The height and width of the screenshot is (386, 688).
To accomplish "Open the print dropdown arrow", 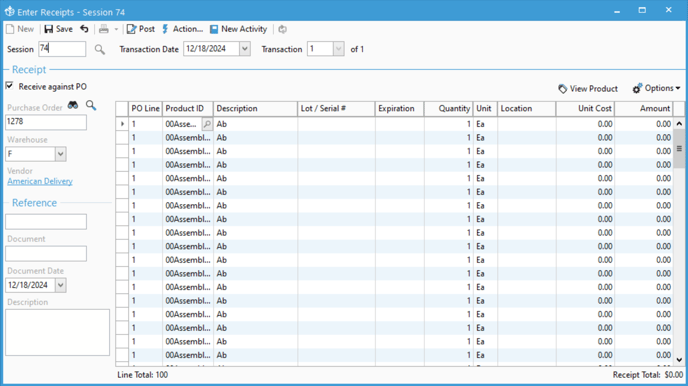I will click(116, 29).
